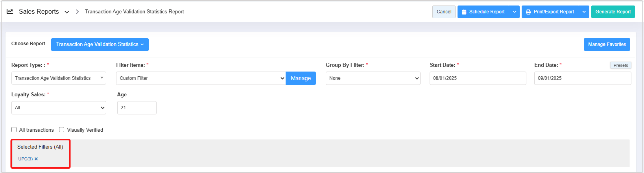This screenshot has width=644, height=173.
Task: Click the Start Date input field
Action: point(478,78)
